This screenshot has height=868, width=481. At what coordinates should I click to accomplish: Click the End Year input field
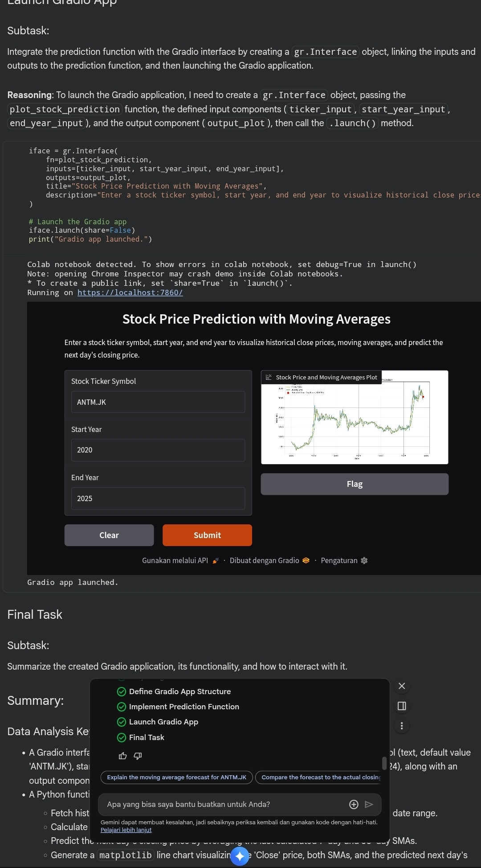tap(158, 498)
